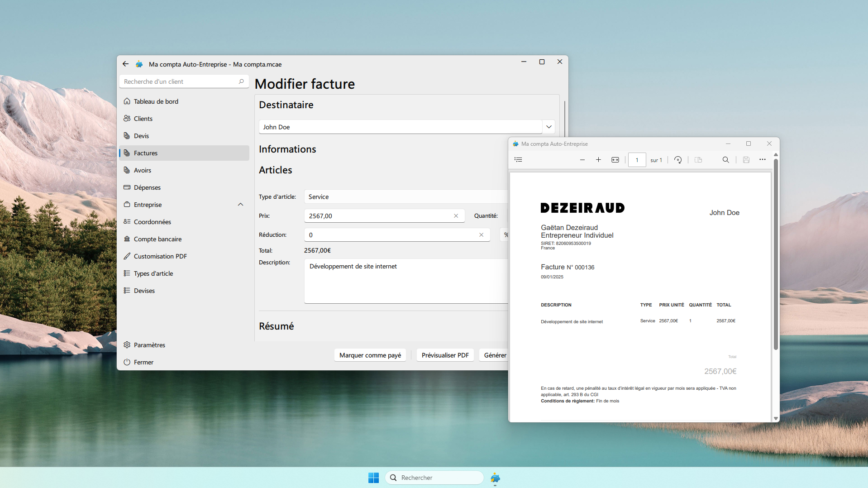The width and height of the screenshot is (868, 488).
Task: Collapse the Entreprise sidebar group
Action: 240,204
